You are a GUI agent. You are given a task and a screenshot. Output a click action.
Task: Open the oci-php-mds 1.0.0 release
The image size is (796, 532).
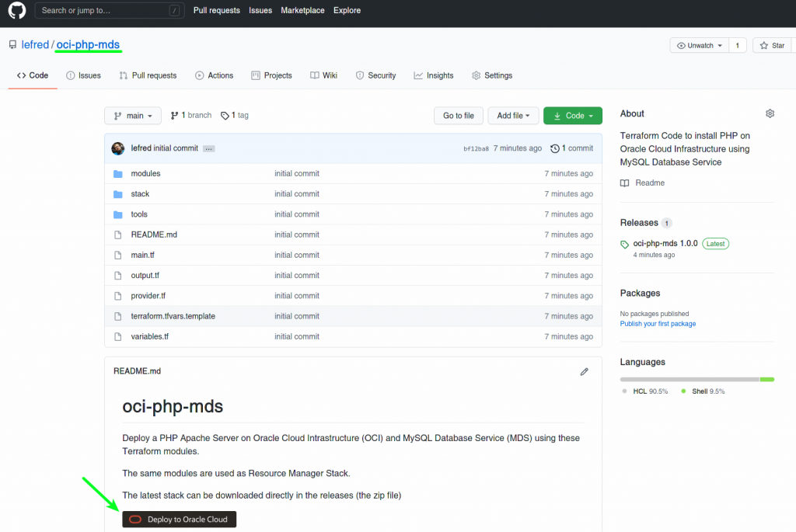point(665,243)
